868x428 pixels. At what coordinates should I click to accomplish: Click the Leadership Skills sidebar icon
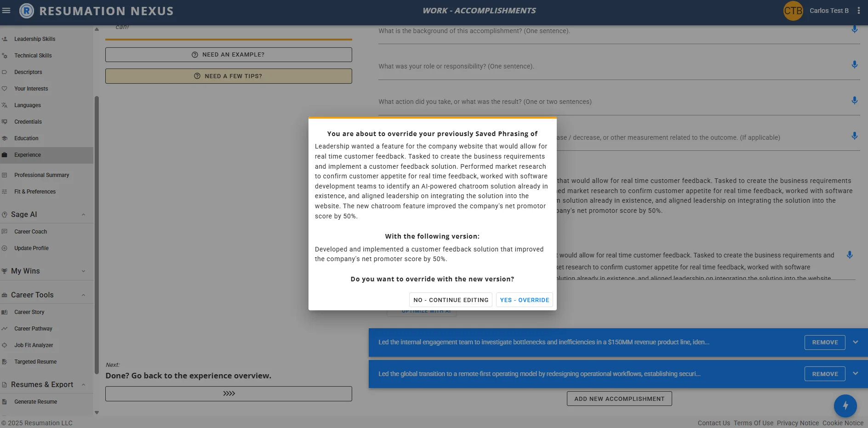[5, 39]
